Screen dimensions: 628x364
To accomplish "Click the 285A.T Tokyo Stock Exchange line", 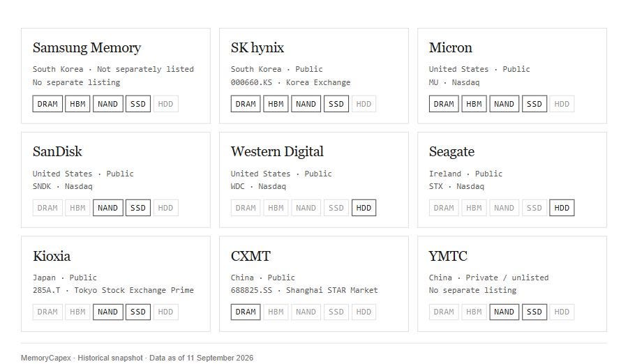I will pos(113,290).
